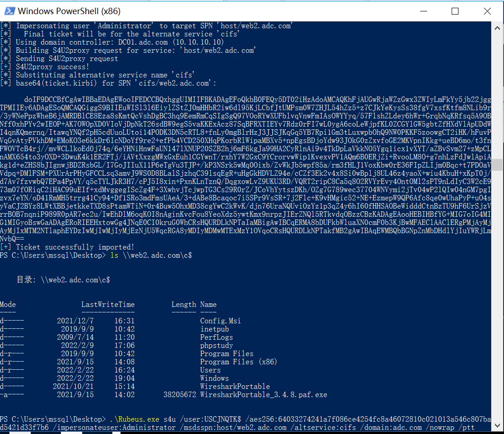Click the scrollbar down arrow
This screenshot has width=504, height=434.
(497, 425)
